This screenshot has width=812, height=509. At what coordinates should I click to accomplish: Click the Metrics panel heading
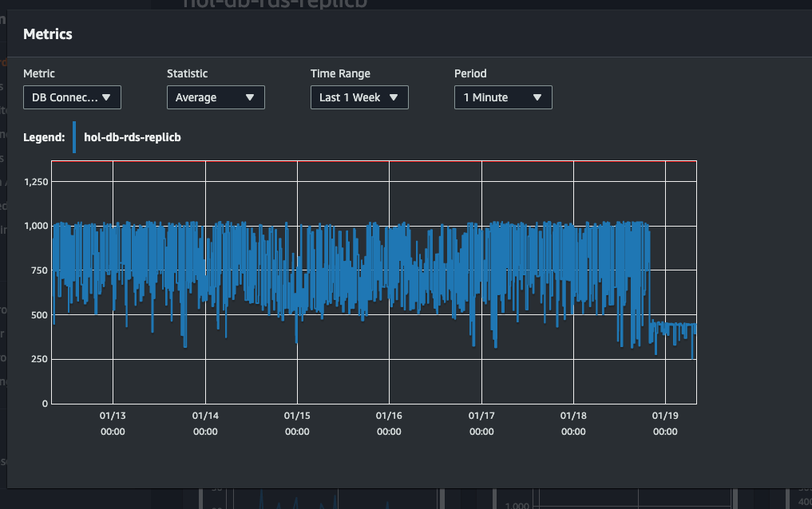(x=48, y=34)
